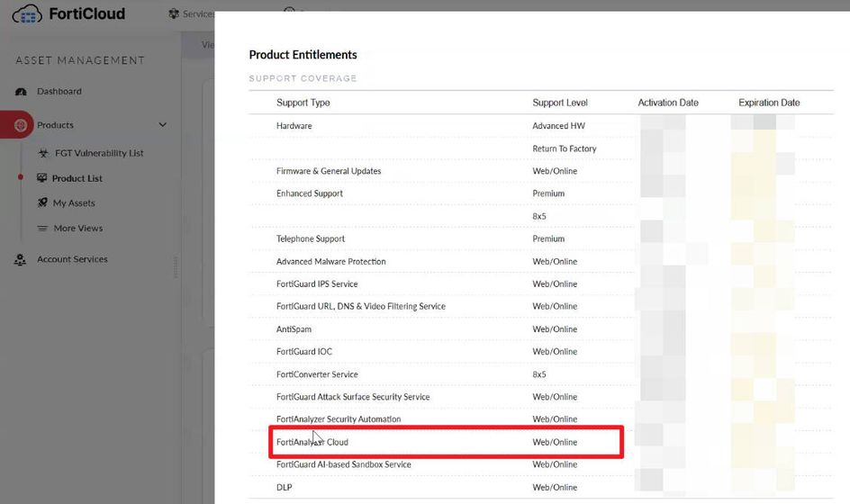Viewport: 850px width, 504px height.
Task: Click the Support Level column header
Action: coord(559,103)
